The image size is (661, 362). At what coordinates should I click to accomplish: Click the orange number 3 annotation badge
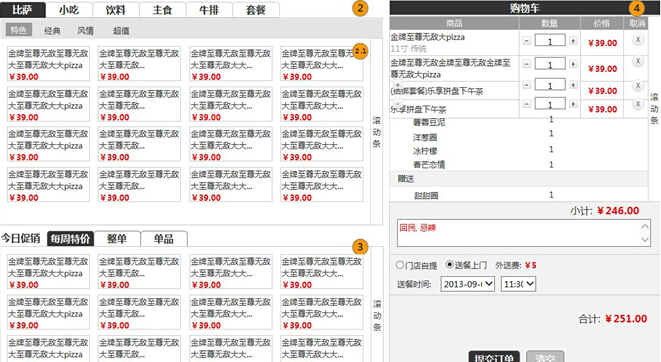pyautogui.click(x=360, y=247)
